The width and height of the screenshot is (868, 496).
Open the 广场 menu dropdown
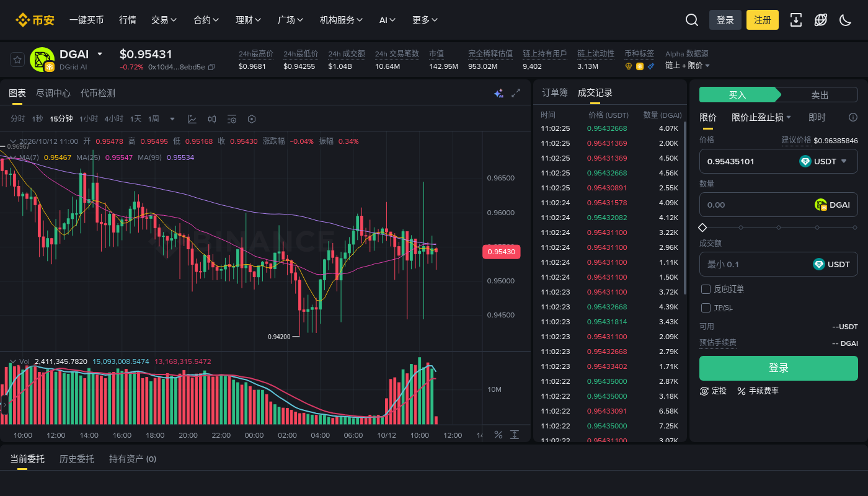pyautogui.click(x=290, y=20)
